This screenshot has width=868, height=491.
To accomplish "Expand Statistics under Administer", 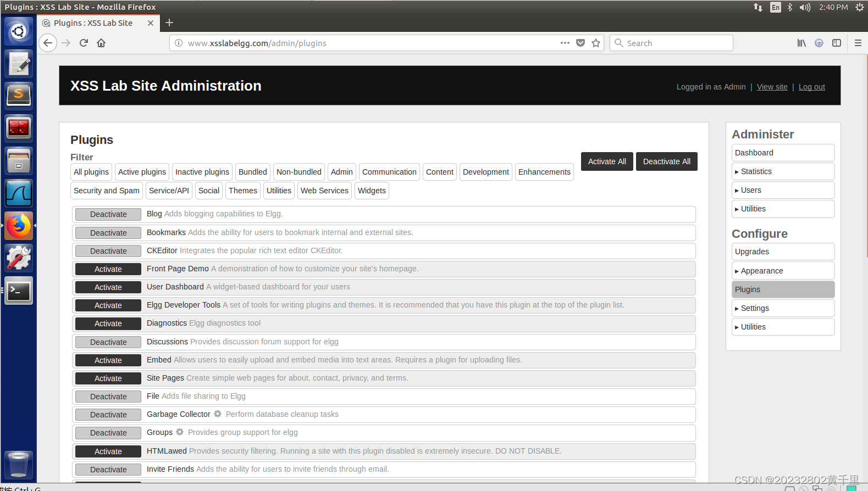I will click(783, 171).
